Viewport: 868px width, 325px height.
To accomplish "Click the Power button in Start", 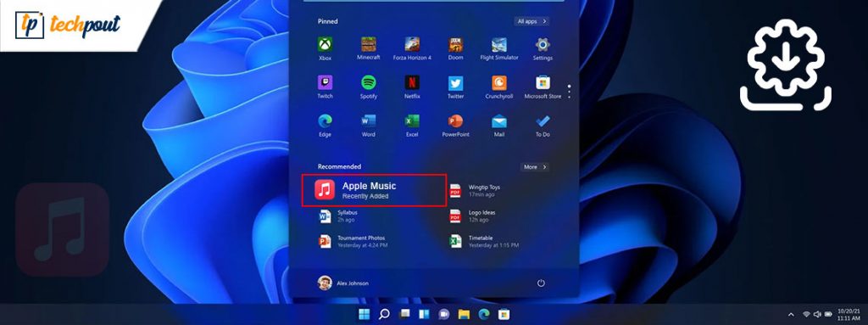I will [541, 283].
